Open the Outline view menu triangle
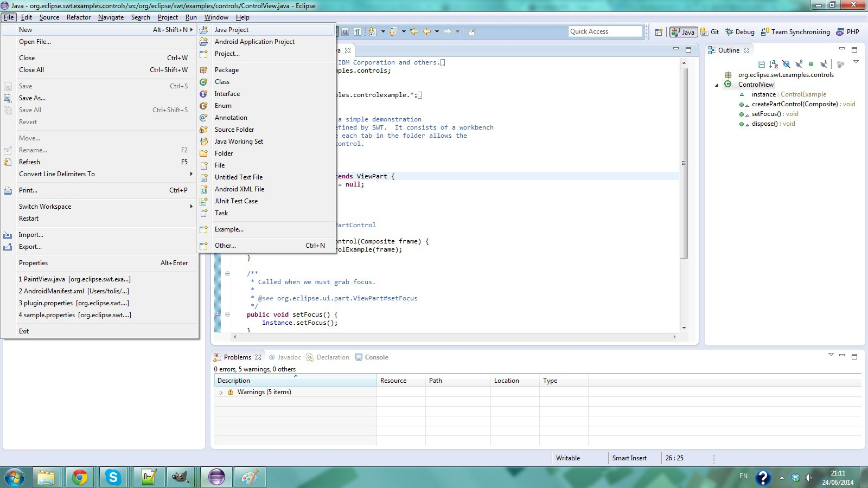This screenshot has width=868, height=488. 856,62
